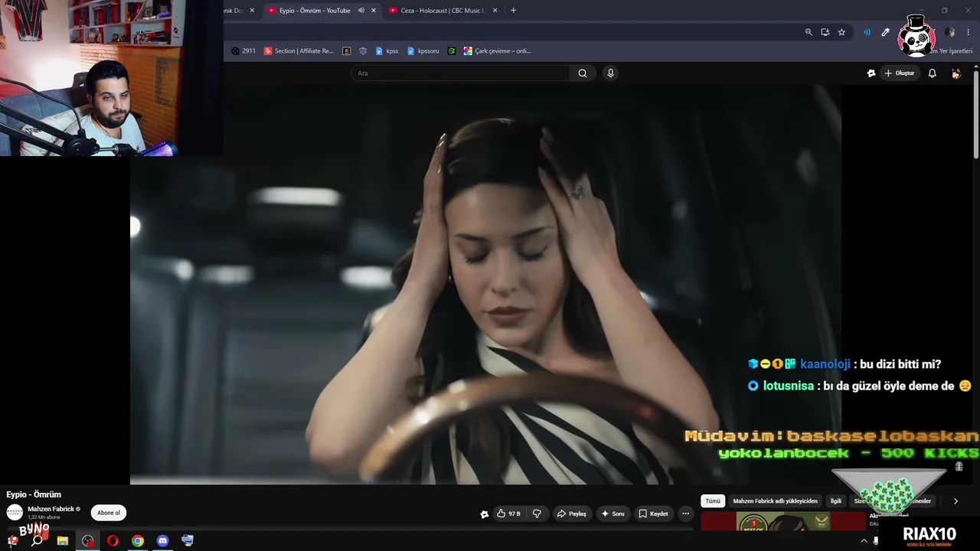Screen dimensions: 980x551
Task: Click the bookmark icon right of Section | Affiliate
Action: click(x=347, y=51)
